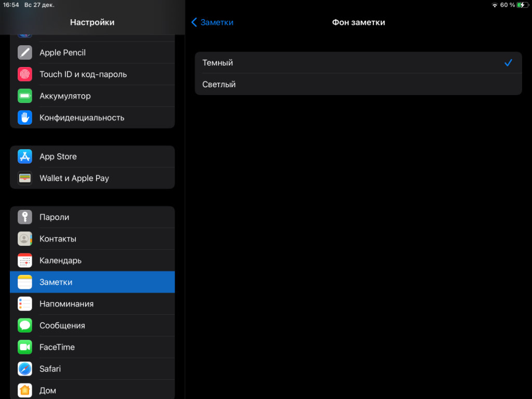The image size is (532, 399).
Task: Tap the Apple Pencil icon
Action: 25,52
